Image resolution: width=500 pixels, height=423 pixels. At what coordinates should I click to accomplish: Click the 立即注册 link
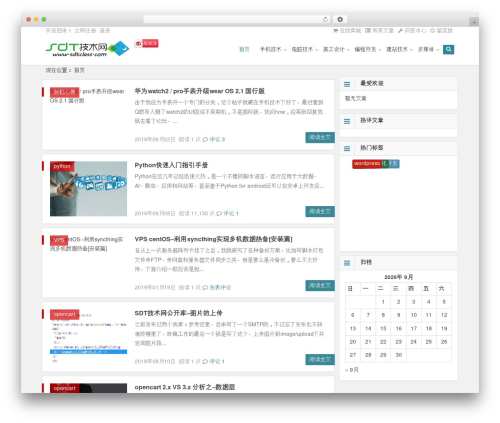[x=85, y=31]
